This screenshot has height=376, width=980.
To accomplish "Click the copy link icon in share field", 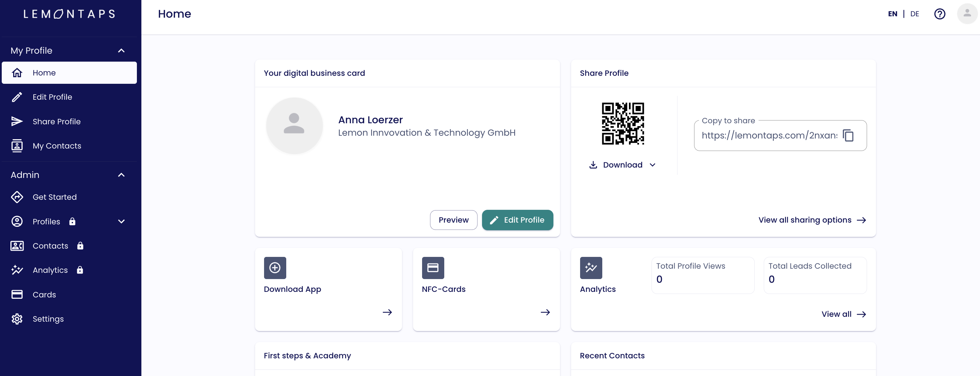I will coord(848,135).
